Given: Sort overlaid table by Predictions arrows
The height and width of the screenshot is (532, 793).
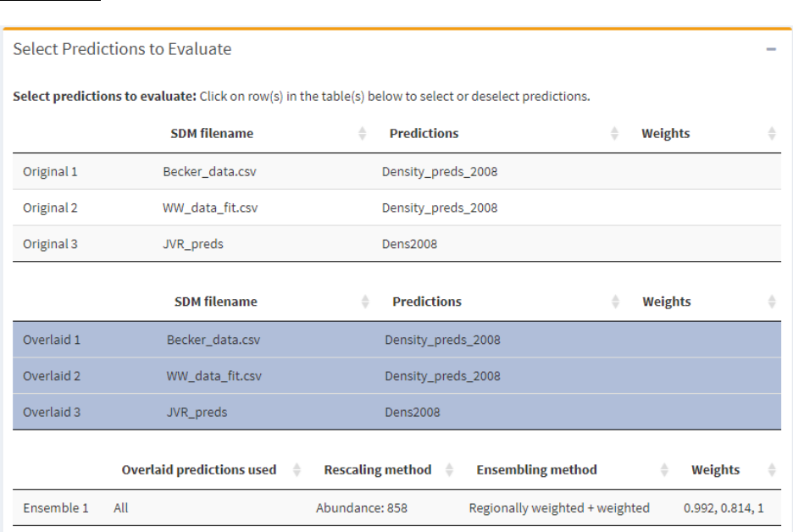Looking at the screenshot, I should coord(615,302).
